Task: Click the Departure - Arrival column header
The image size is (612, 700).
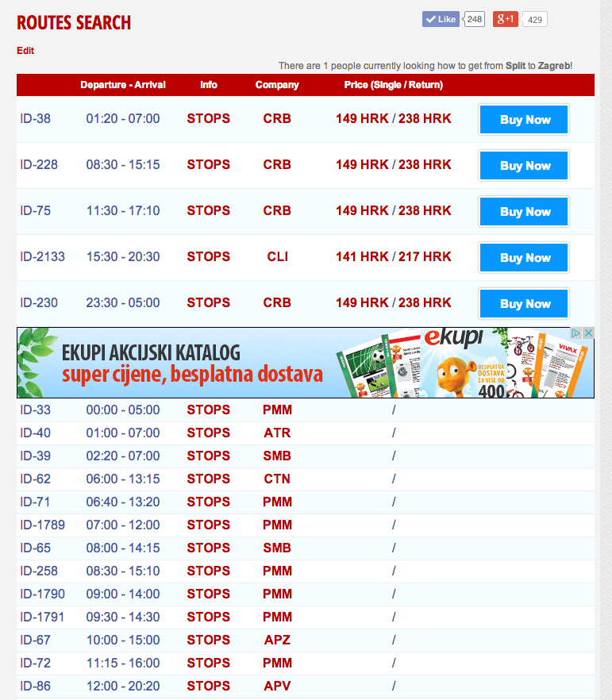Action: tap(123, 85)
